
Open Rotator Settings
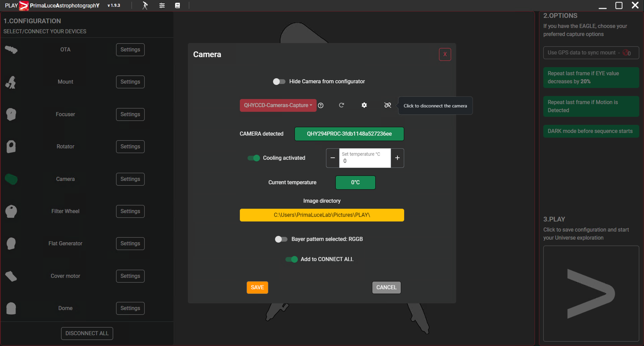pos(130,147)
